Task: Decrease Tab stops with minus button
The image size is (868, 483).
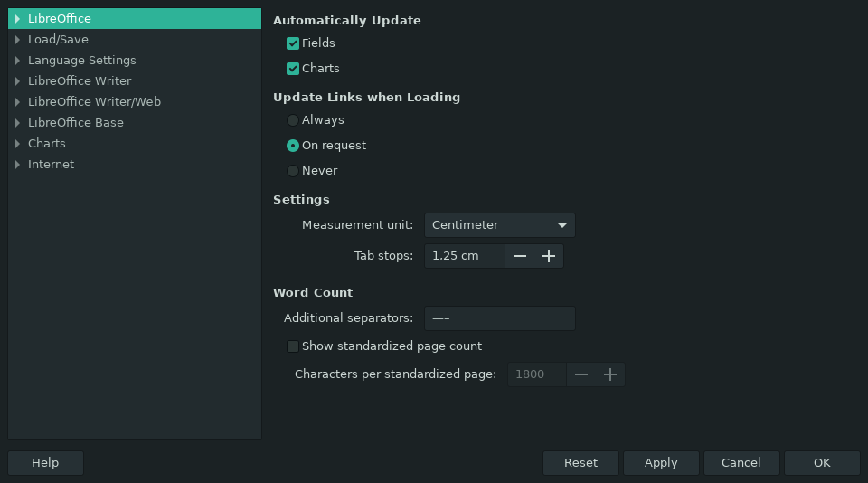Action: pos(520,256)
